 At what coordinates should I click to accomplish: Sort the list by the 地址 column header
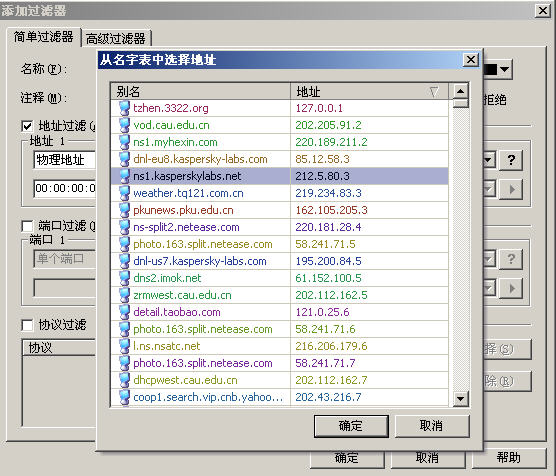[369, 92]
